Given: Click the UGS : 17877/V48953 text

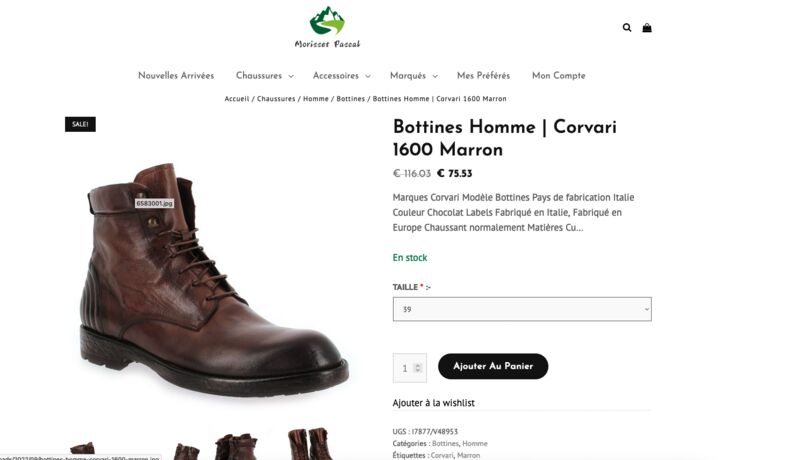Looking at the screenshot, I should (425, 431).
